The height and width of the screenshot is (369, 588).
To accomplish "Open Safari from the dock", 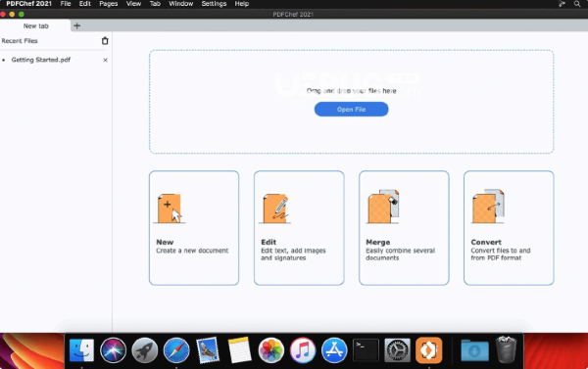I will [176, 350].
